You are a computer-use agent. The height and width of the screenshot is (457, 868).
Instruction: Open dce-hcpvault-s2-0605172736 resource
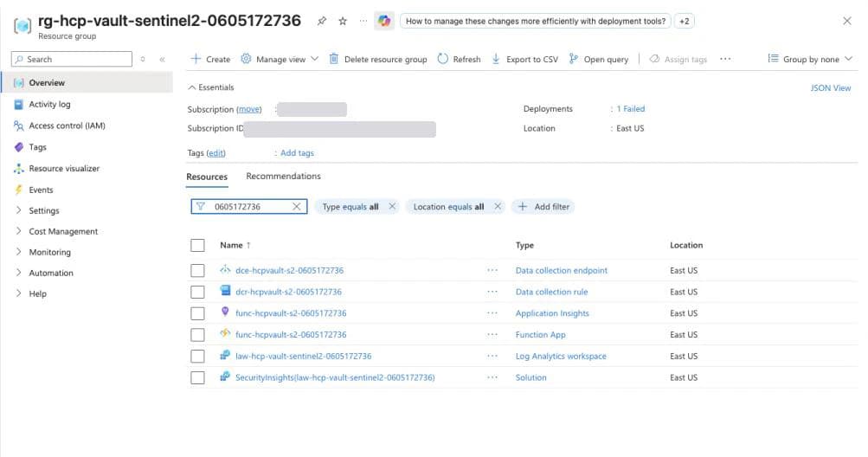coord(290,270)
